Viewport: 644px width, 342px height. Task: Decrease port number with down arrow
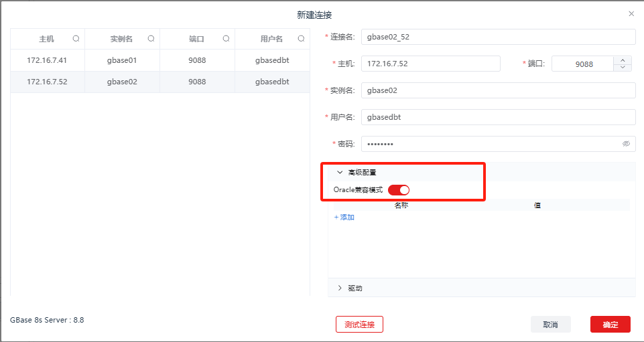pos(623,67)
